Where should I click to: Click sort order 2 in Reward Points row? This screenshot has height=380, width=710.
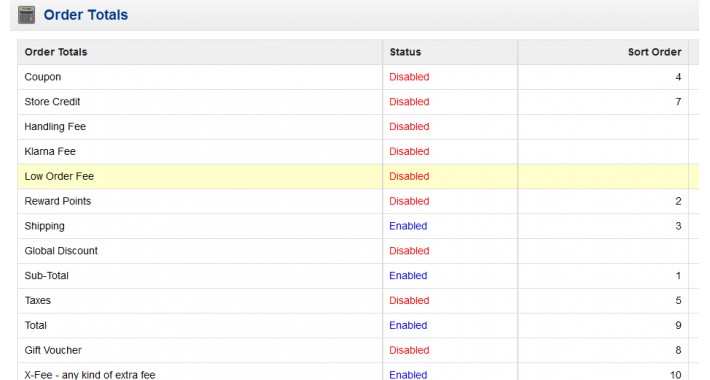tap(678, 201)
